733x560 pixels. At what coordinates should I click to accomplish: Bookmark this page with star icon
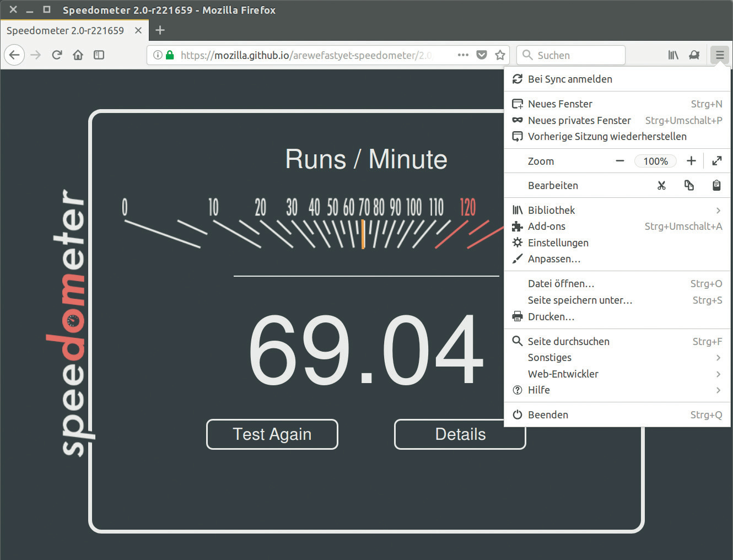coord(500,55)
